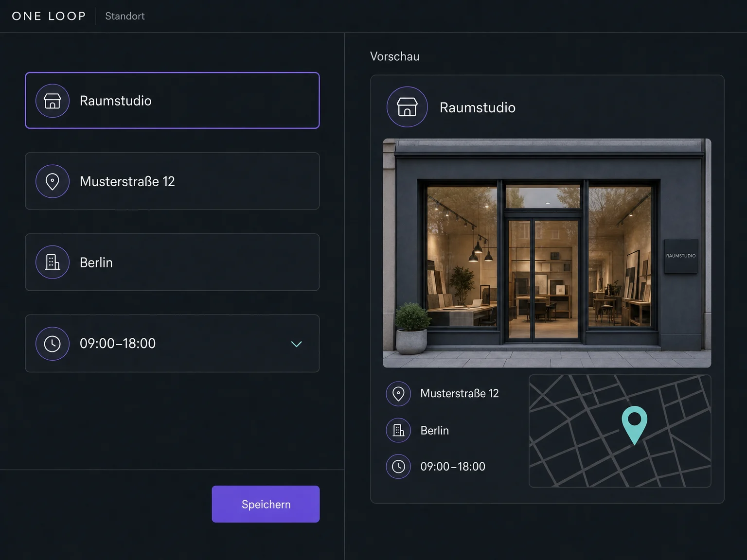Click the storefront icon in the Raumstudio field

tap(53, 101)
